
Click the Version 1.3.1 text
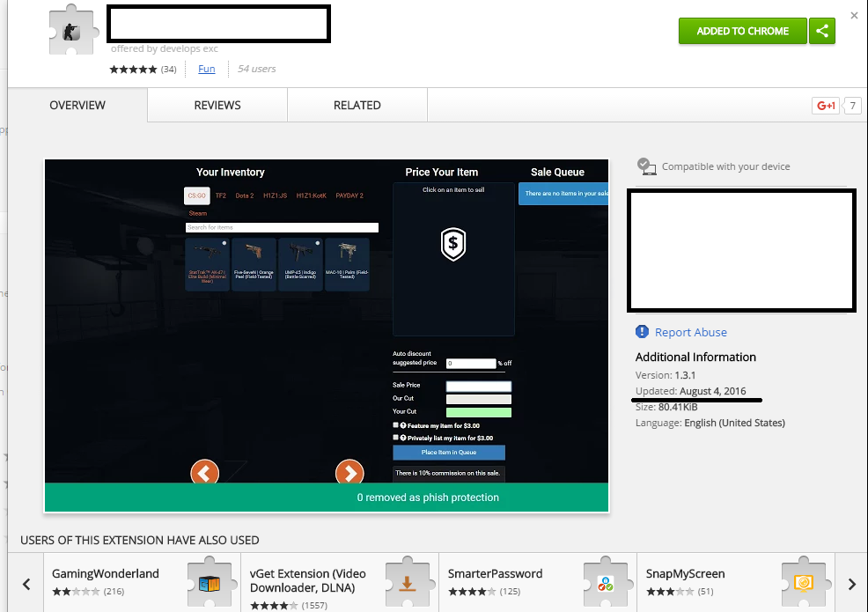pos(666,375)
